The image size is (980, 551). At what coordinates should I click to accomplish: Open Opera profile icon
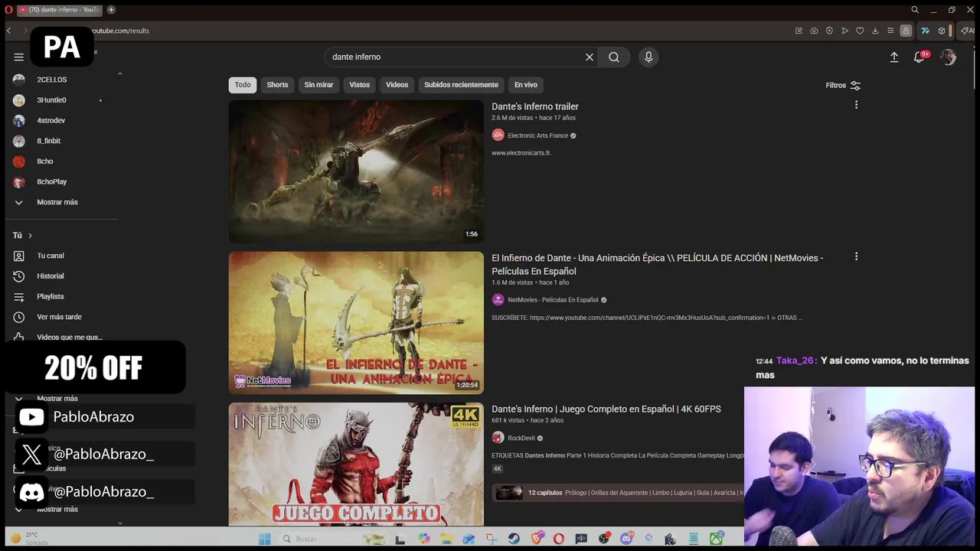[x=906, y=31]
